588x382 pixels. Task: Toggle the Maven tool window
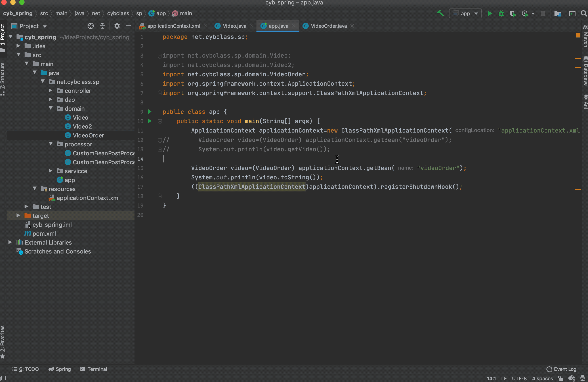click(585, 37)
